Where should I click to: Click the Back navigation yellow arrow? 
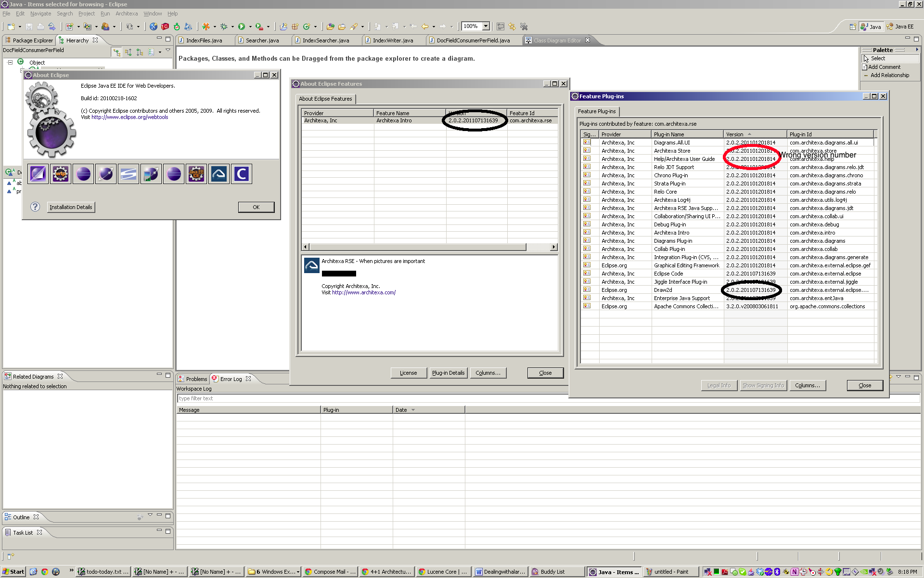[425, 26]
